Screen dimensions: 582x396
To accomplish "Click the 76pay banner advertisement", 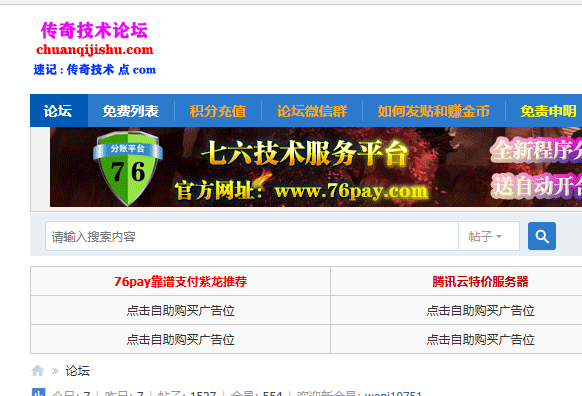I will coord(316,167).
